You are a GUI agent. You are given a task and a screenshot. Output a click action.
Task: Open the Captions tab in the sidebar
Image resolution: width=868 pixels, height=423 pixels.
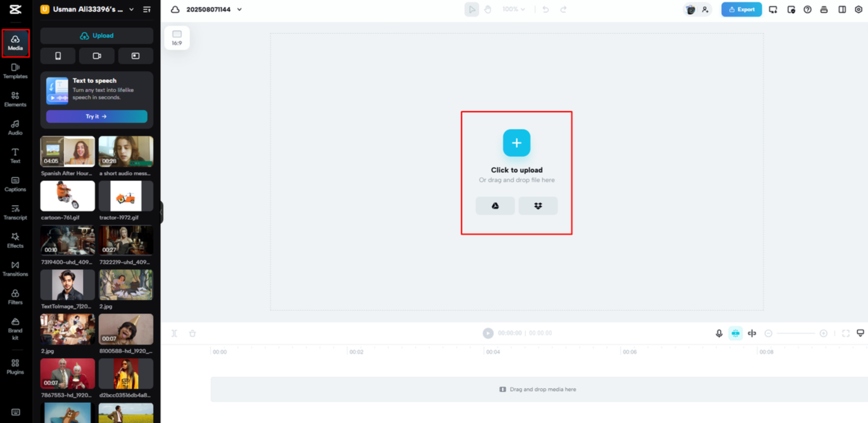coord(15,183)
